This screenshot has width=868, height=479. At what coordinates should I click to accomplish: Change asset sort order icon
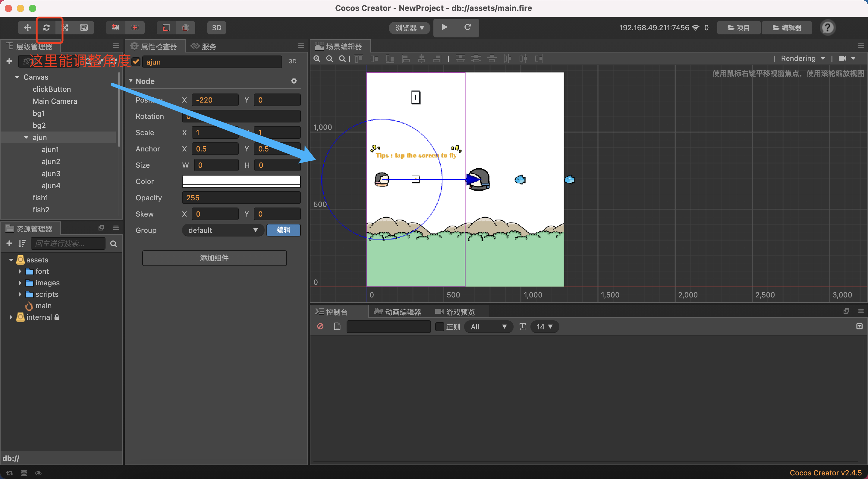point(22,243)
